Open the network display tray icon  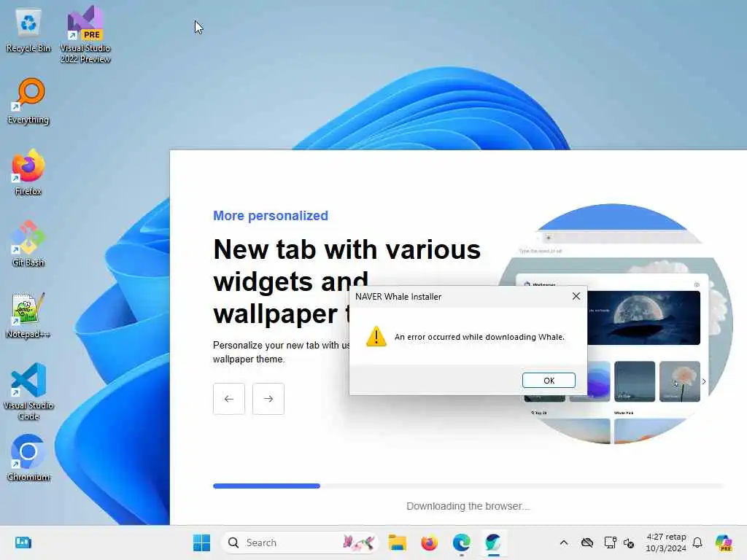[610, 542]
